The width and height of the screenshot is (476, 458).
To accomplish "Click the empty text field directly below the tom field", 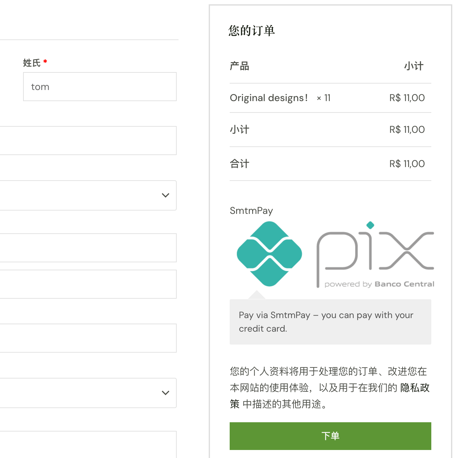I will click(x=88, y=141).
